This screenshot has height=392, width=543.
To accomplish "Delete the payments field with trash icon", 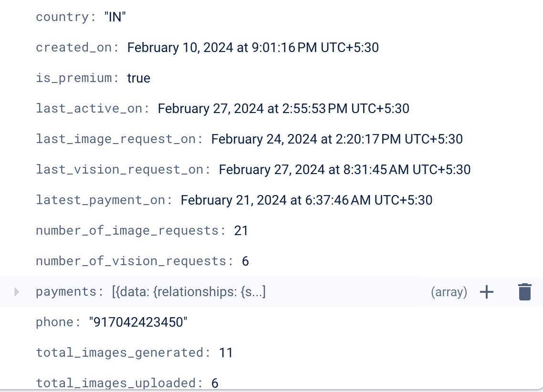I will coord(524,292).
